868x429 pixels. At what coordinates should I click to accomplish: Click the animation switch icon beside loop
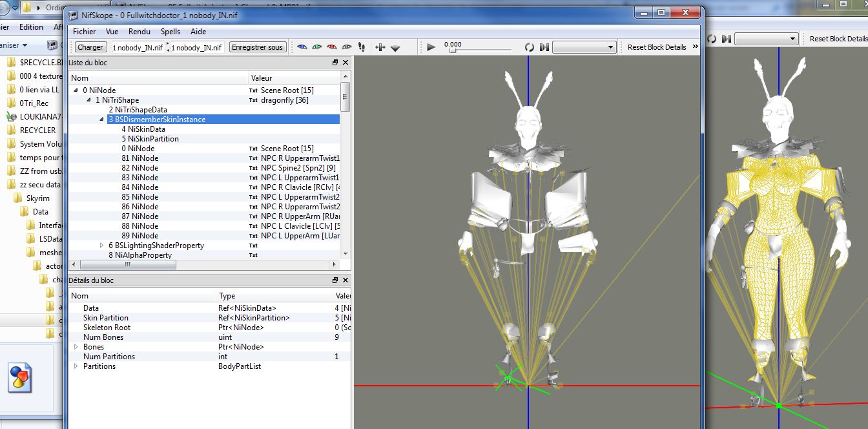click(x=544, y=47)
